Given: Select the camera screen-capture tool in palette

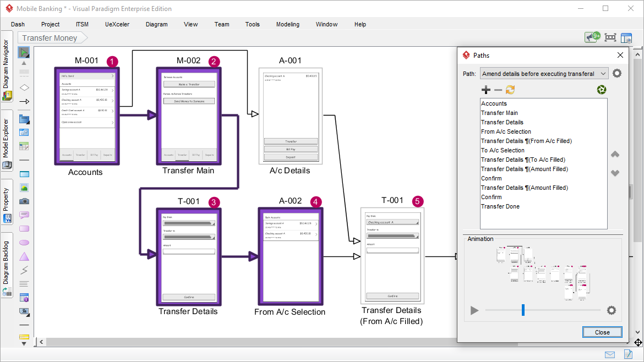Looking at the screenshot, I should tap(24, 201).
